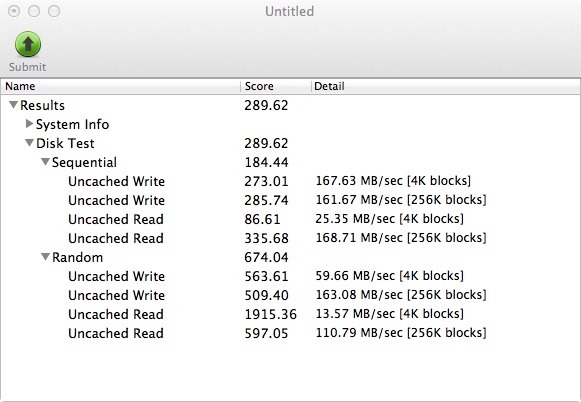581x402 pixels.
Task: Select the Random row scoring 674.04
Action: coord(290,257)
